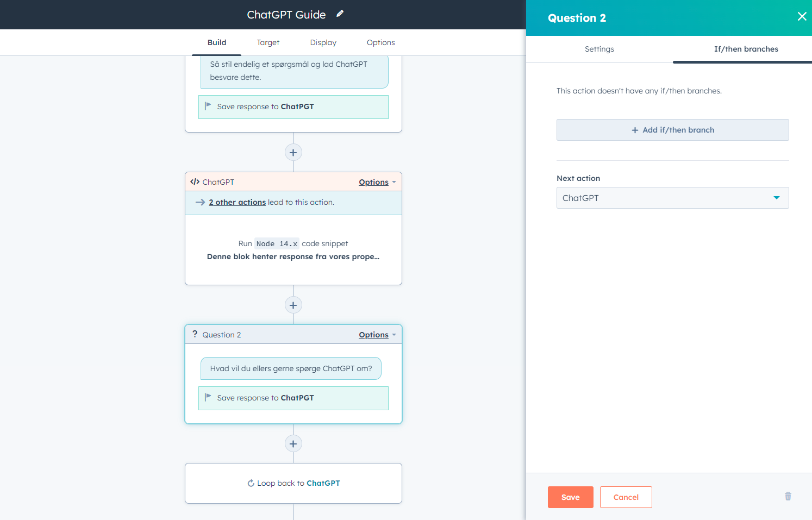Click Add if/then branch button
The image size is (812, 520).
pos(673,130)
